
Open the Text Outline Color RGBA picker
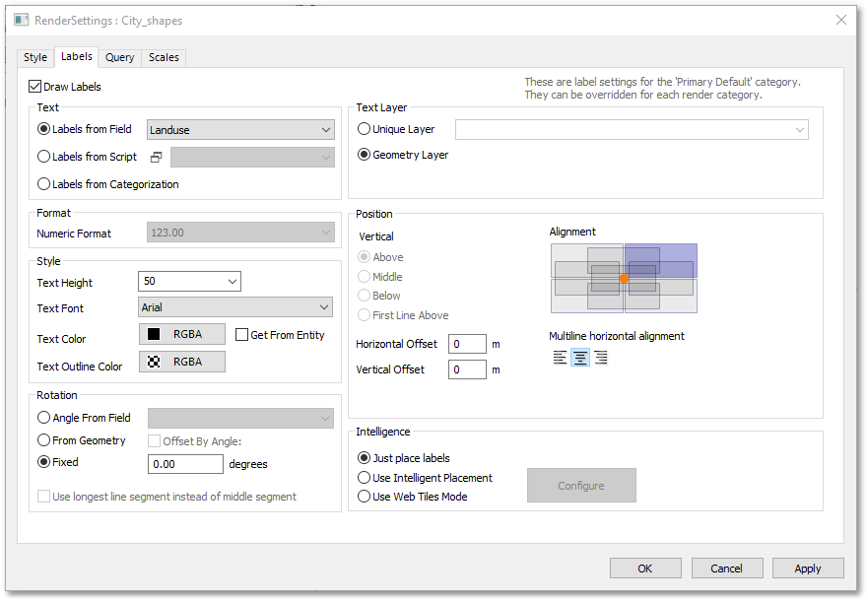point(182,362)
